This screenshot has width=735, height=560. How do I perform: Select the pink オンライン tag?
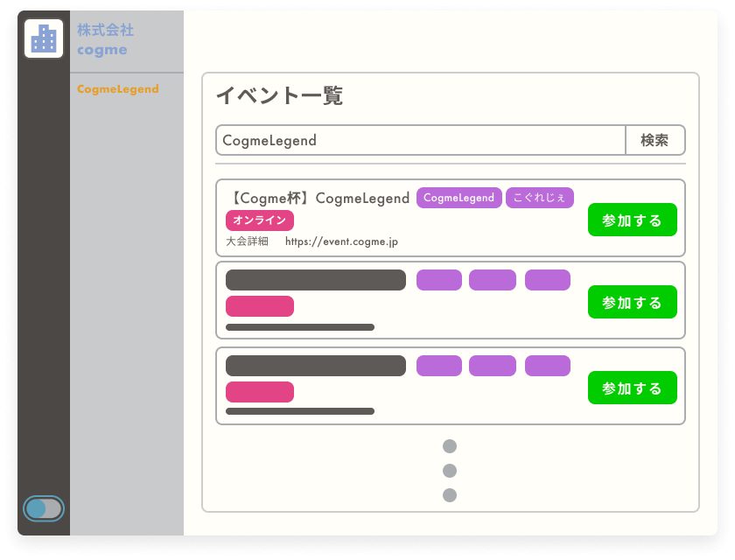tap(260, 220)
